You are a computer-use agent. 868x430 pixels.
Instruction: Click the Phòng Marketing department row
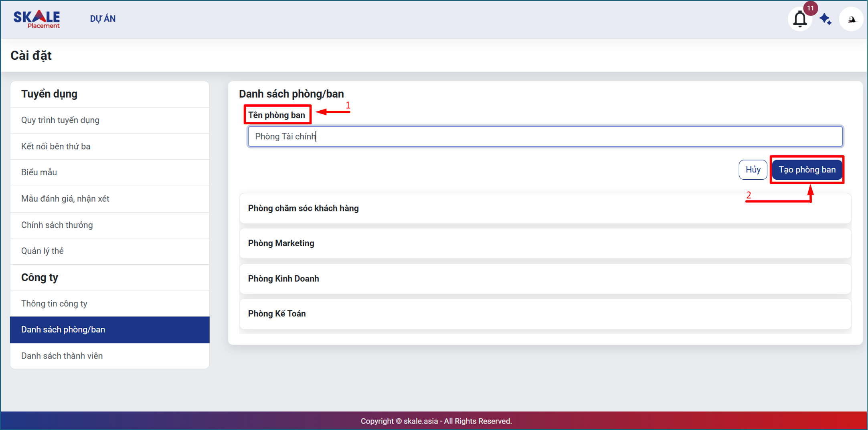[x=545, y=243]
